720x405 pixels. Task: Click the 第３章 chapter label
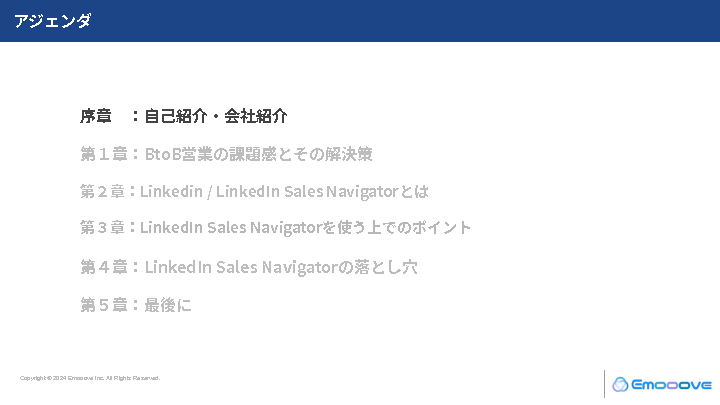point(102,228)
